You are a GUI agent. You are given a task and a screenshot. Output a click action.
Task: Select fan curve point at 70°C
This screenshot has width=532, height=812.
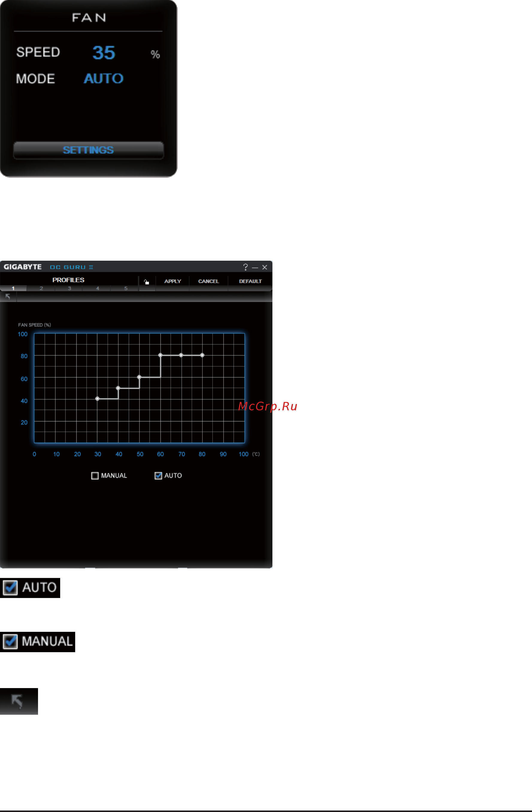click(x=181, y=355)
